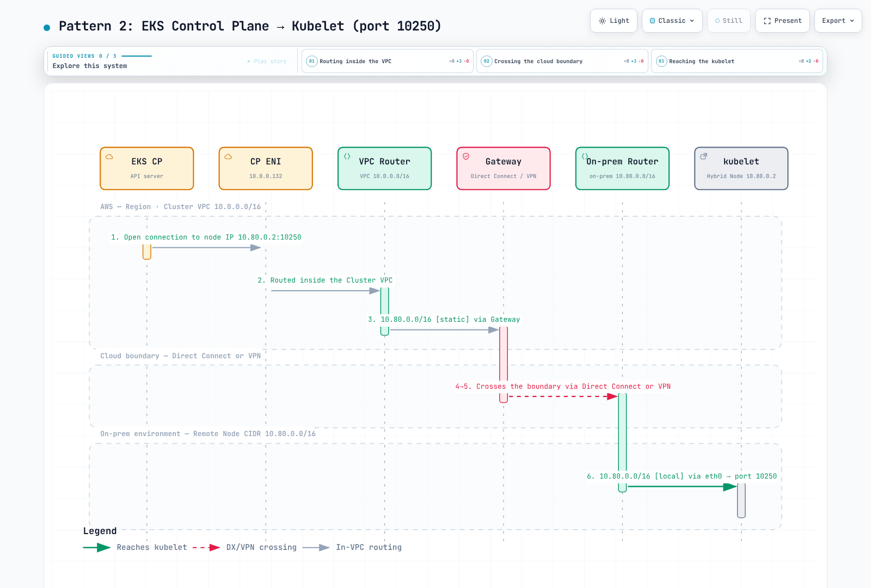Select the EKS CP API server box
871x588 pixels.
click(x=147, y=168)
